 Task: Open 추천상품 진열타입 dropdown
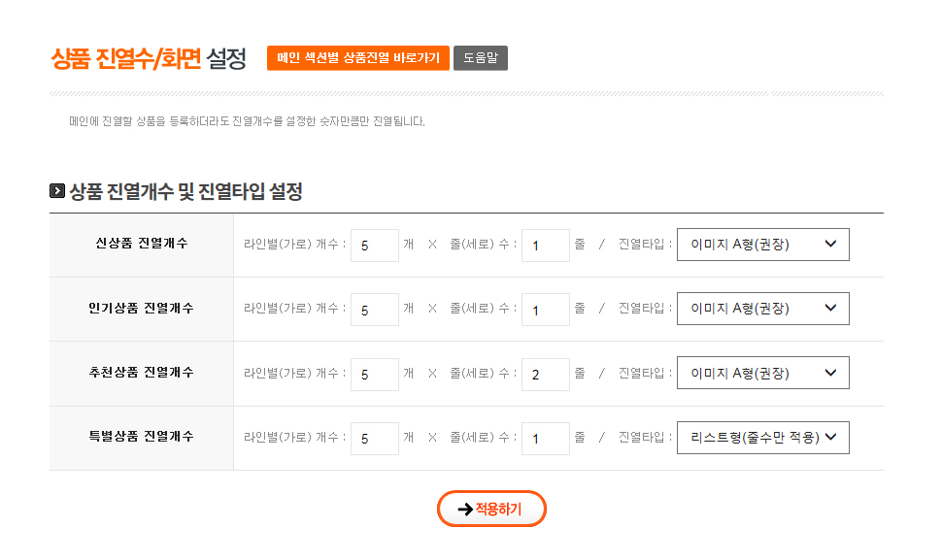(762, 373)
